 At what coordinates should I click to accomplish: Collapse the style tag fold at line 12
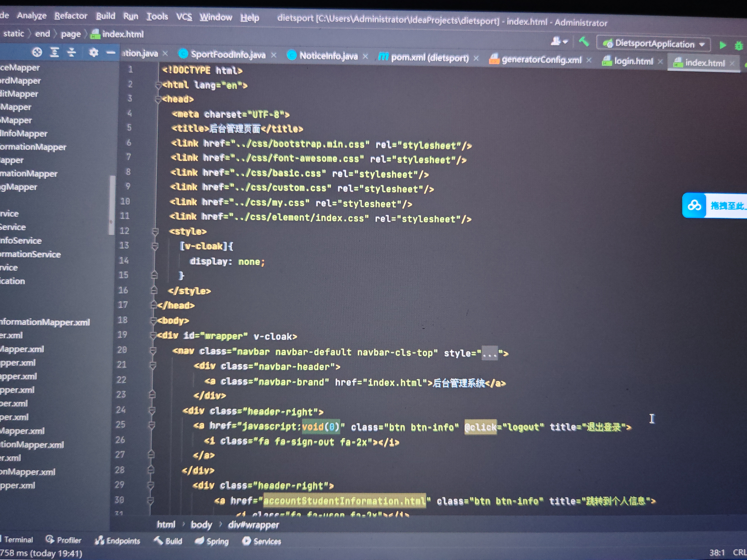pos(155,231)
